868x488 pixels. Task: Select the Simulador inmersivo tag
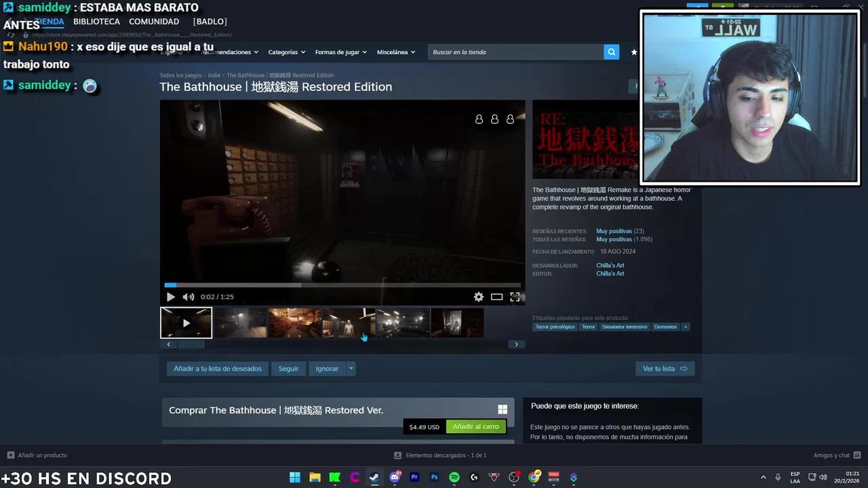625,327
